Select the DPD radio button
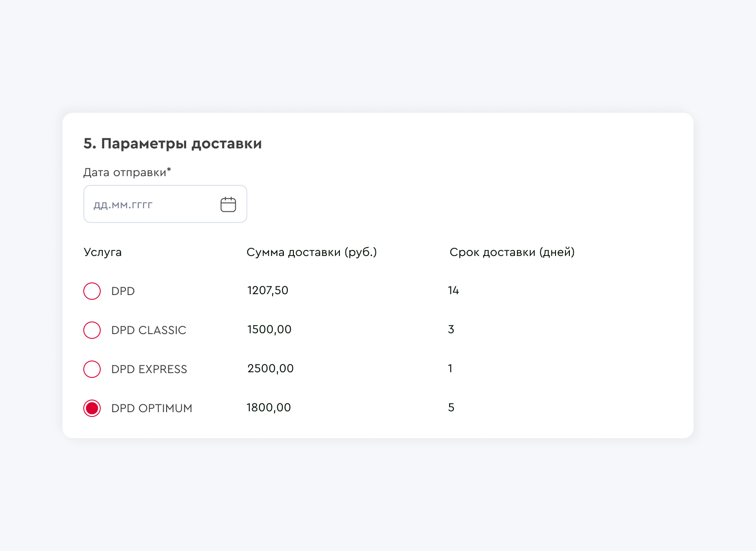This screenshot has height=551, width=756. pyautogui.click(x=92, y=291)
